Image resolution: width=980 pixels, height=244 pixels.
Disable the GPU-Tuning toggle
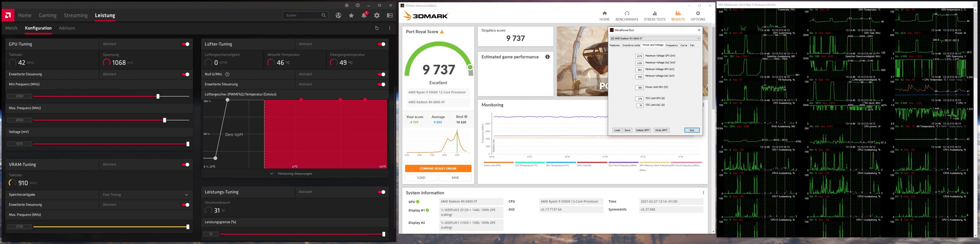[x=186, y=44]
